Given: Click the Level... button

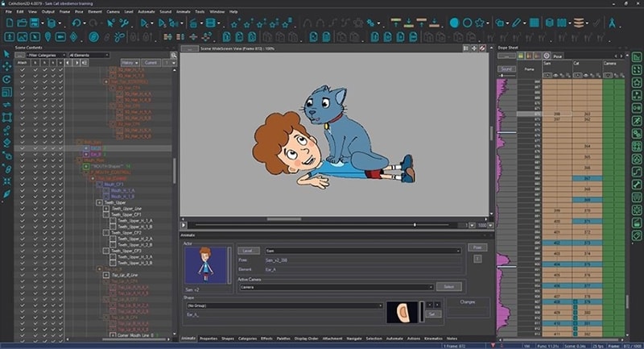Looking at the screenshot, I should point(249,251).
